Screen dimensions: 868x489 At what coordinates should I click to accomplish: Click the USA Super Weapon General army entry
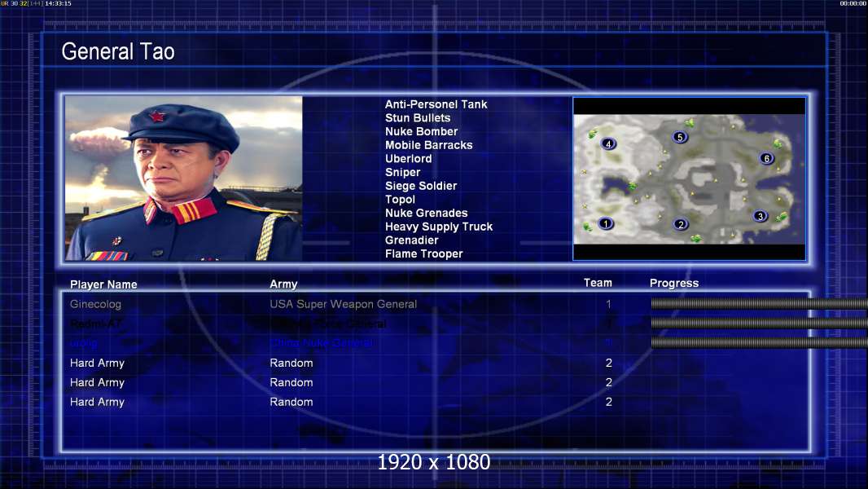[x=344, y=304]
